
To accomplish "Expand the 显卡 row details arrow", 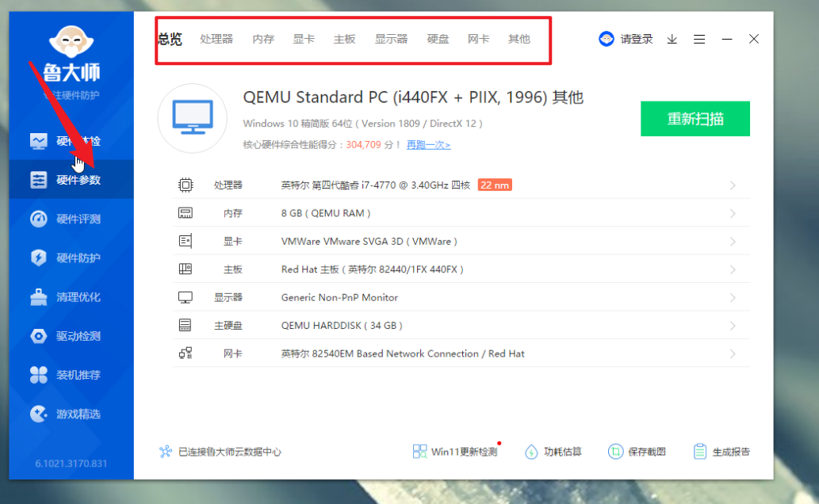I will coord(733,241).
